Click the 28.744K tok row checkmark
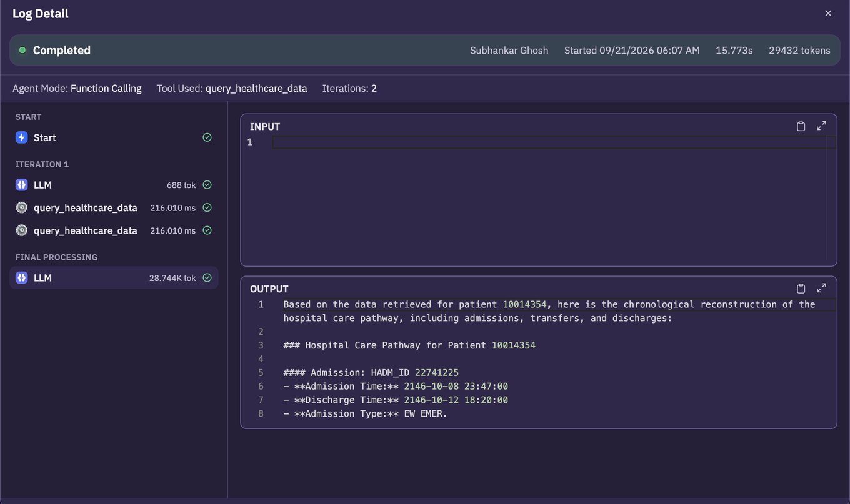The height and width of the screenshot is (504, 850). pyautogui.click(x=207, y=278)
